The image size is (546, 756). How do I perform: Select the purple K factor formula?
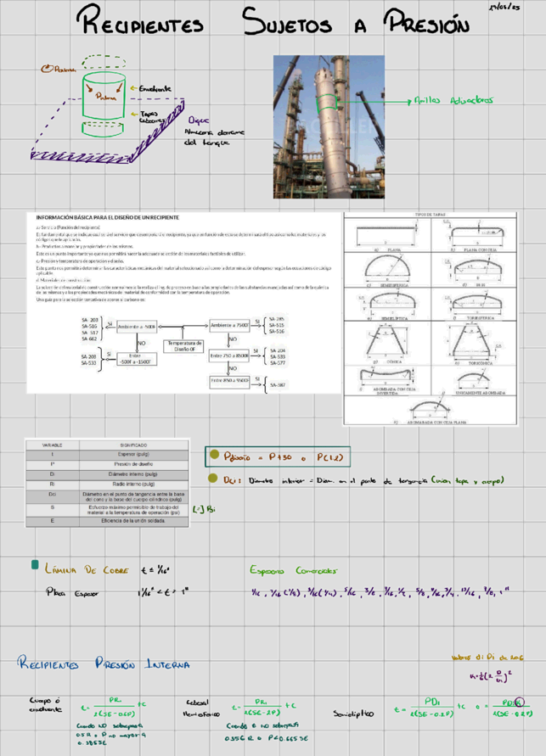(x=491, y=675)
